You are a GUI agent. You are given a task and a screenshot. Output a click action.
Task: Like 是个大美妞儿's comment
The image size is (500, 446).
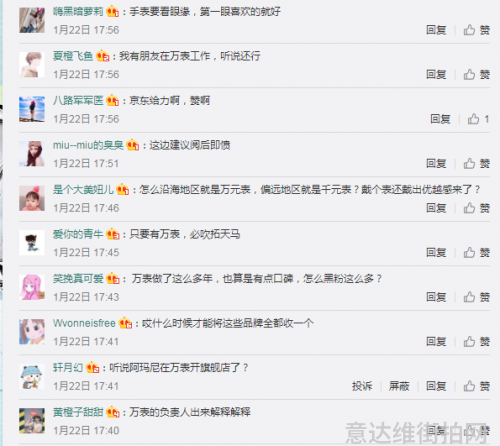476,208
